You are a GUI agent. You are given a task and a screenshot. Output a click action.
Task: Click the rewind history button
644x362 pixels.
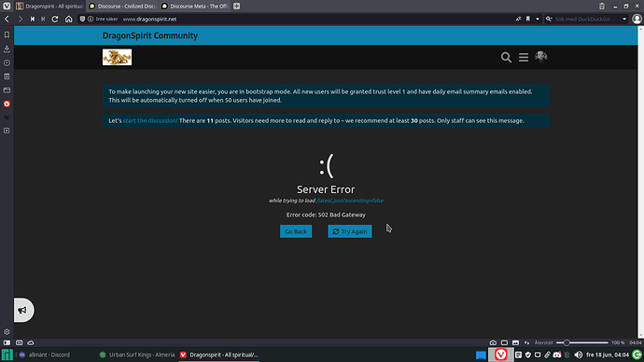pos(33,19)
